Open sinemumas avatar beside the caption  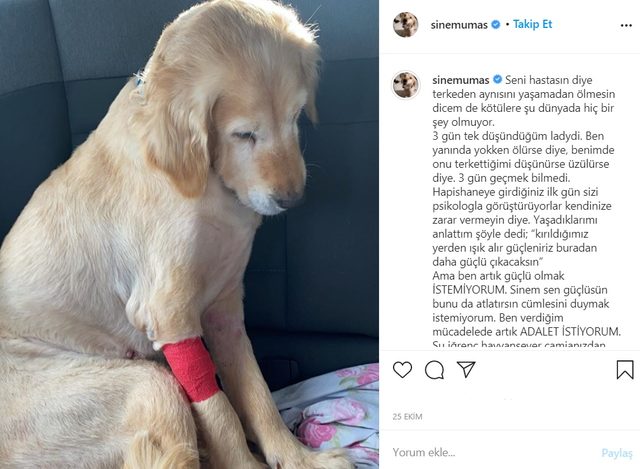[x=405, y=84]
